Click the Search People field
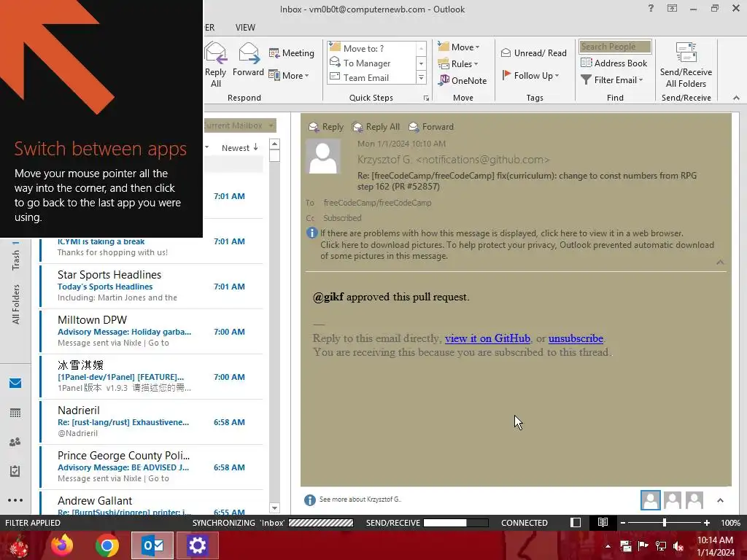The width and height of the screenshot is (747, 560). point(615,46)
